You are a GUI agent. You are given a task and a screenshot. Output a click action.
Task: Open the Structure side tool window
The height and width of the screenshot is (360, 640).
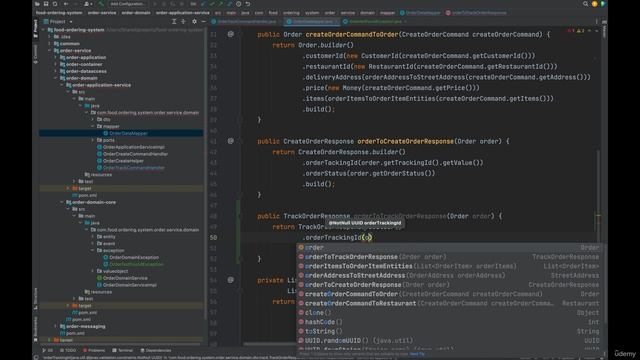pos(36,299)
